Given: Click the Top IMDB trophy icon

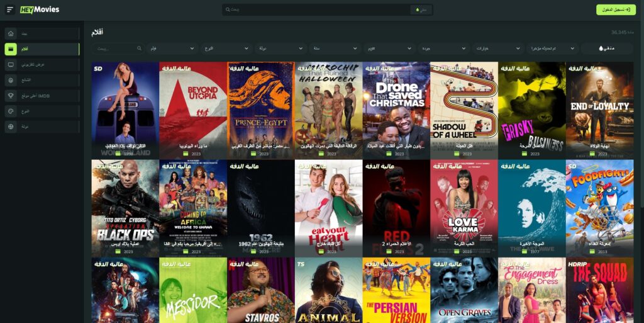Looking at the screenshot, I should point(11,96).
